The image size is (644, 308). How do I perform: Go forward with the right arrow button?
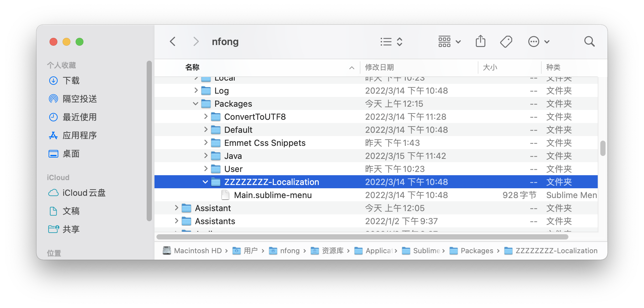point(196,41)
